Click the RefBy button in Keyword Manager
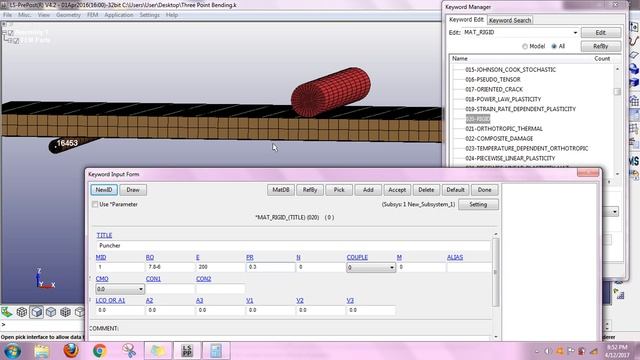This screenshot has height=360, width=640. coord(600,46)
